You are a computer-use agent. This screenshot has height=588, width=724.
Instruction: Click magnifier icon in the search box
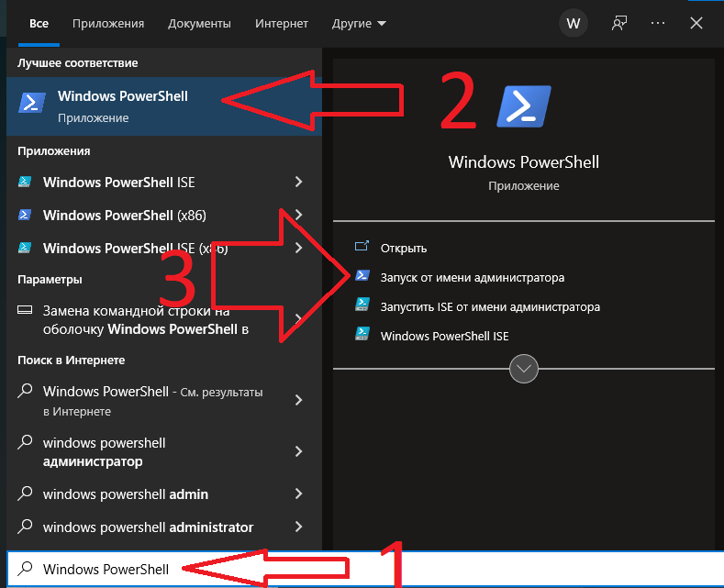pos(25,569)
